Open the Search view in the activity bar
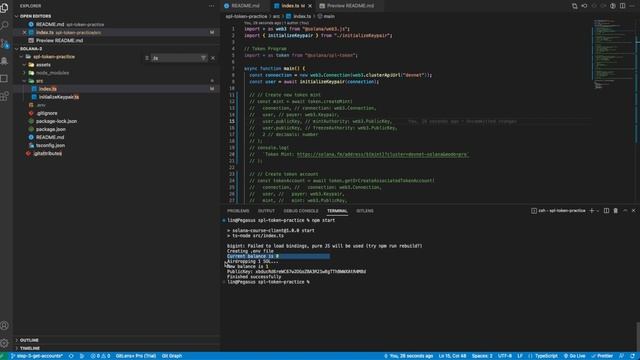This screenshot has height=360, width=640. click(4, 25)
